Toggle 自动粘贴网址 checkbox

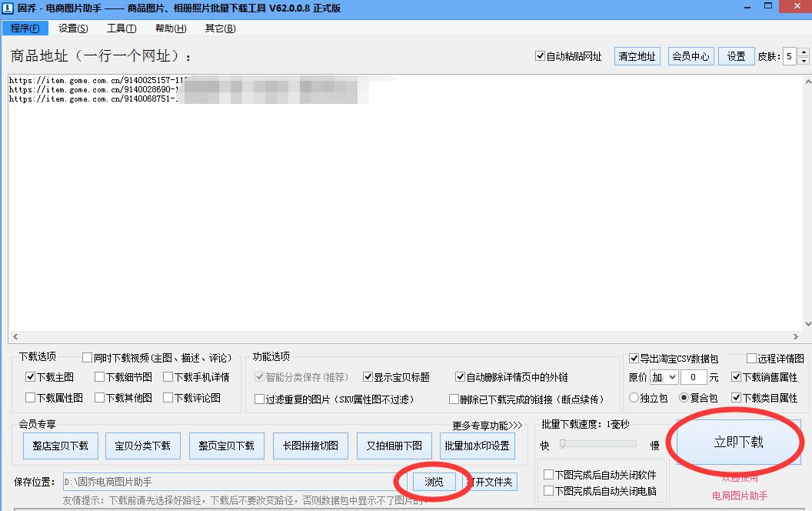(x=540, y=57)
